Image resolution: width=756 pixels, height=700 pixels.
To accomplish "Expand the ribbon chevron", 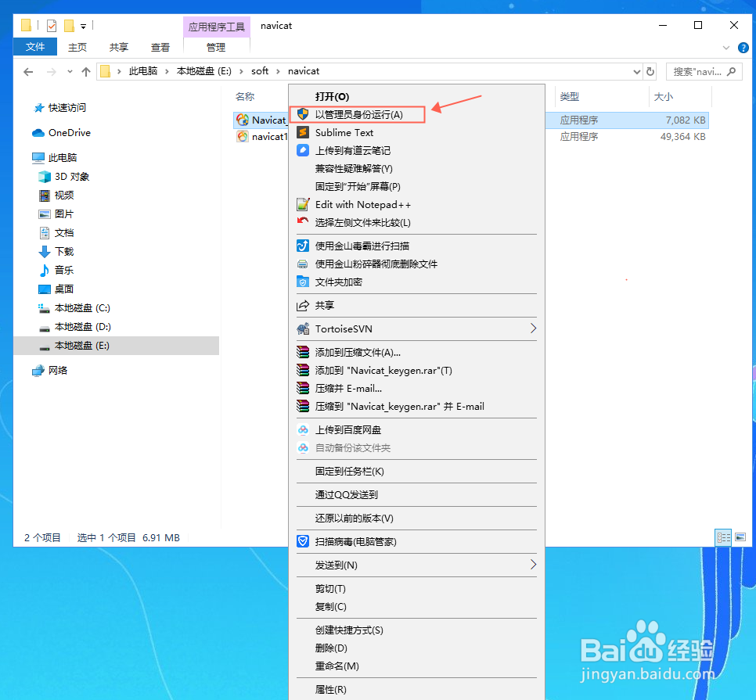I will tap(726, 48).
